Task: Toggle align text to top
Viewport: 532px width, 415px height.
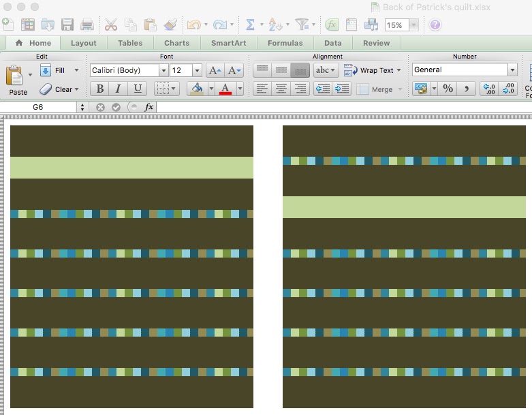Action: pyautogui.click(x=262, y=70)
